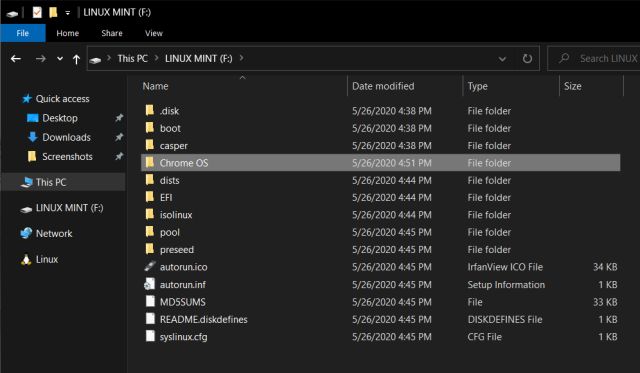The image size is (640, 373).
Task: Switch to the Share ribbon tab
Action: coord(112,33)
